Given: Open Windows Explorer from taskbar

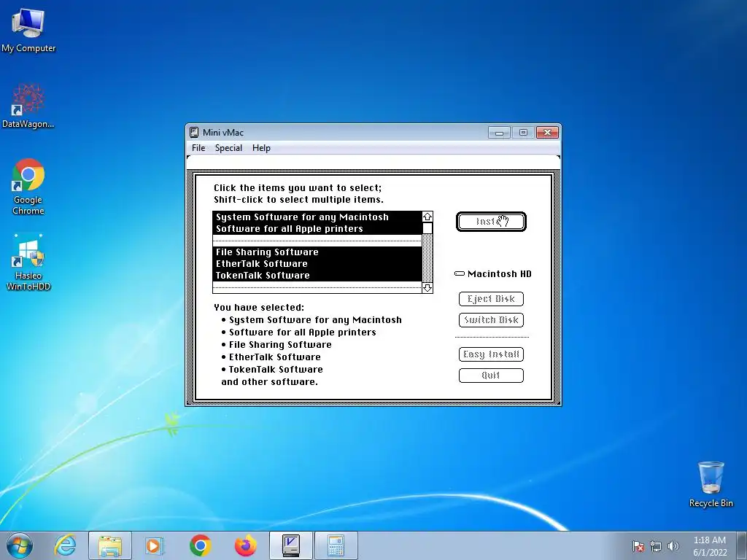Looking at the screenshot, I should [110, 545].
